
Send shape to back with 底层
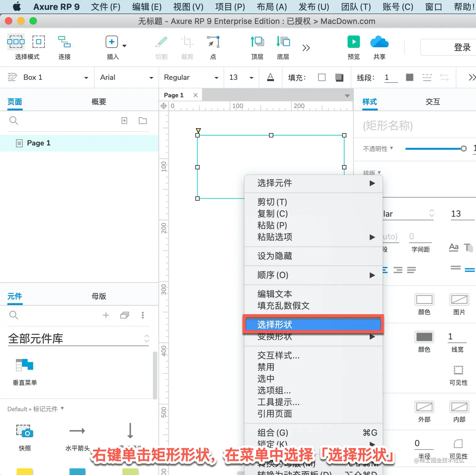click(x=283, y=42)
